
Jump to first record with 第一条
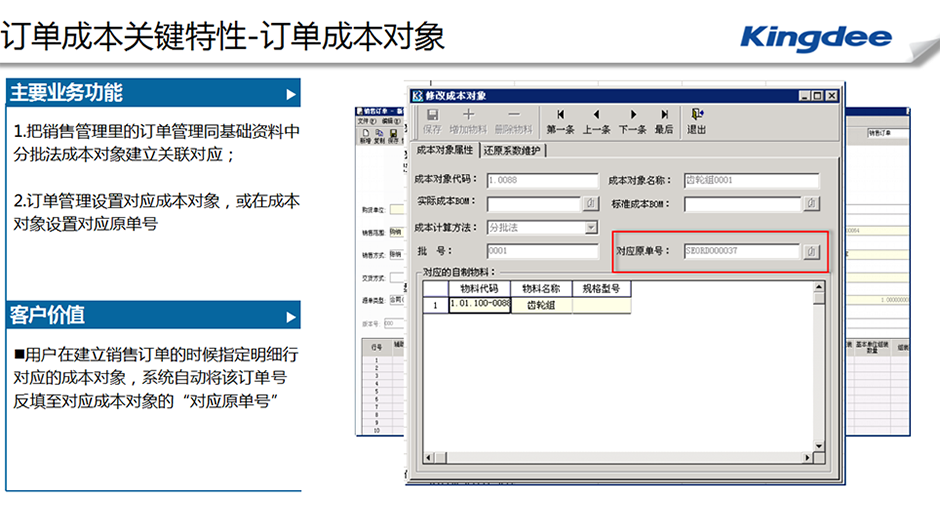pyautogui.click(x=561, y=121)
